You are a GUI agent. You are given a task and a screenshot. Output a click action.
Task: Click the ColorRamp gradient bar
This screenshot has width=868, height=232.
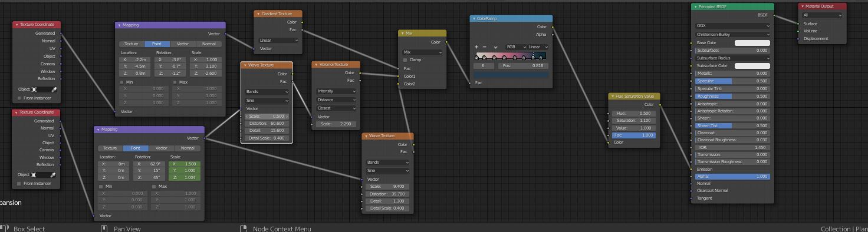tap(511, 56)
